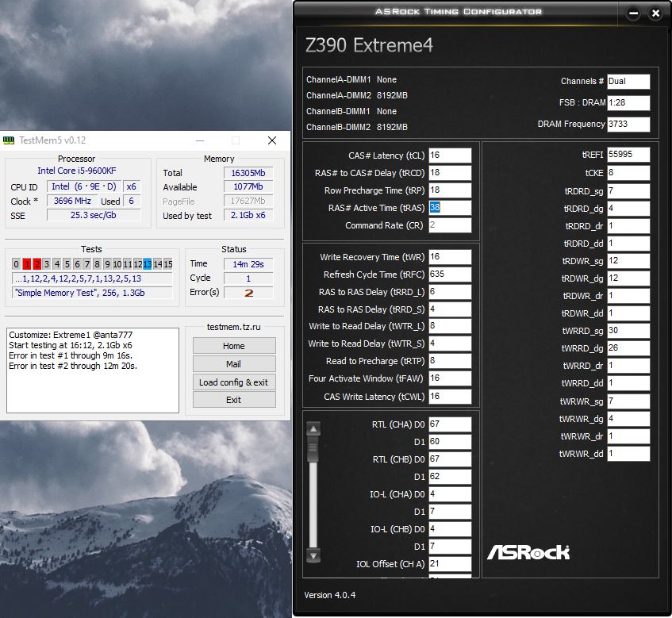Select test box number 0
Screen dimensions: 672x618
pyautogui.click(x=17, y=264)
